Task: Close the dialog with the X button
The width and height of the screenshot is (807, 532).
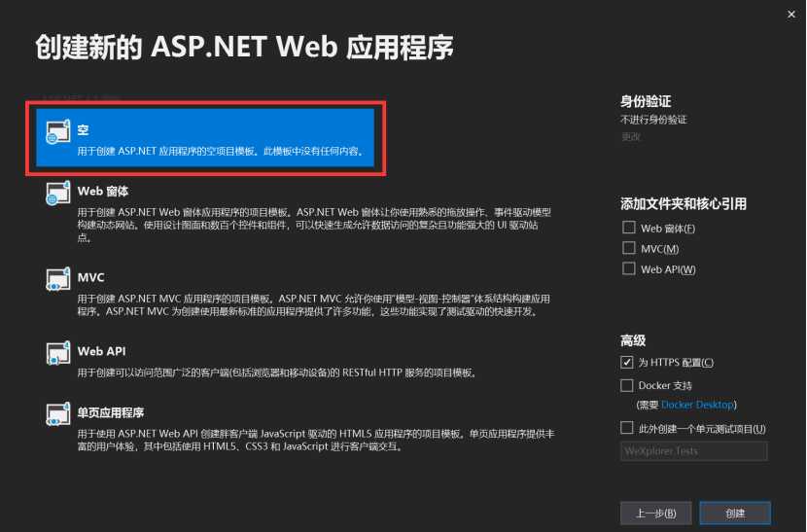Action: point(791,15)
